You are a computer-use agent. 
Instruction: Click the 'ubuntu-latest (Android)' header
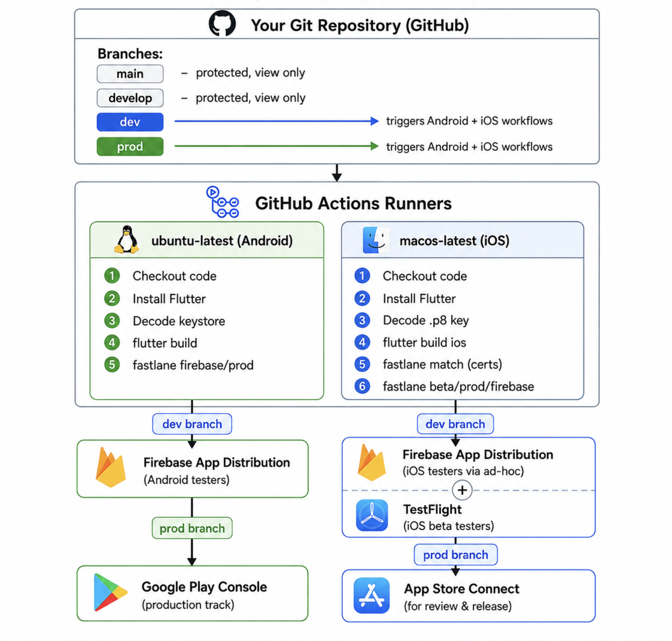pos(222,241)
